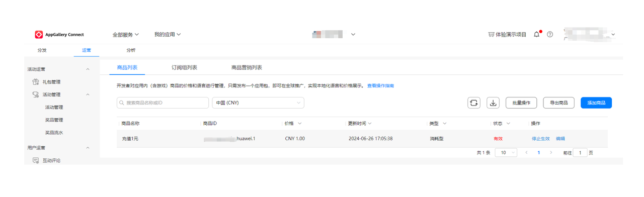
Task: Open the 活动管理 sub-item under 活动管理
Action: 54,107
